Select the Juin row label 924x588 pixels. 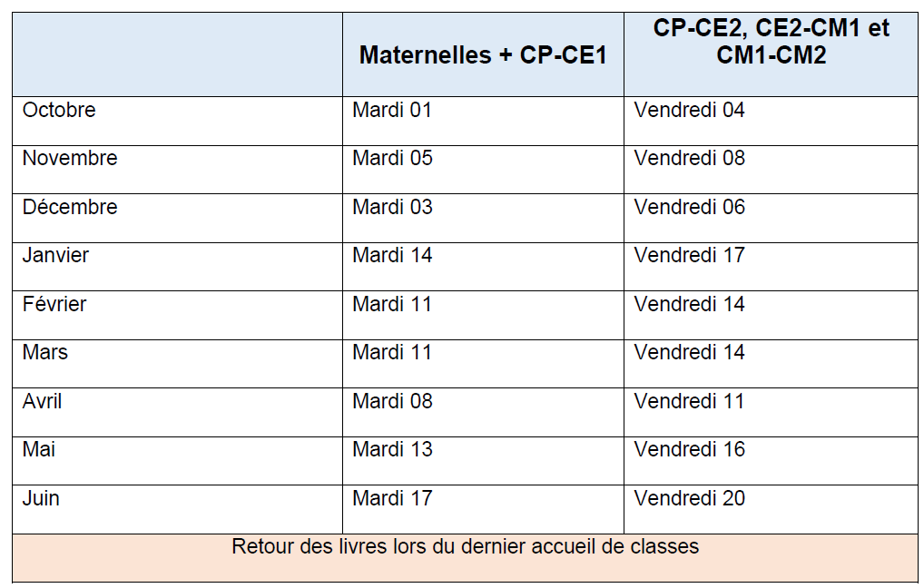coord(41,499)
